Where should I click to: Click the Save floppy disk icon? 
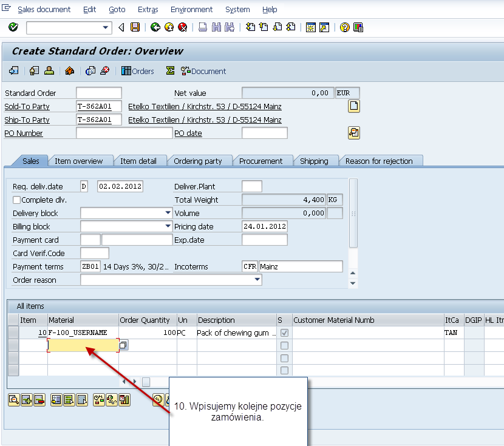coord(135,27)
